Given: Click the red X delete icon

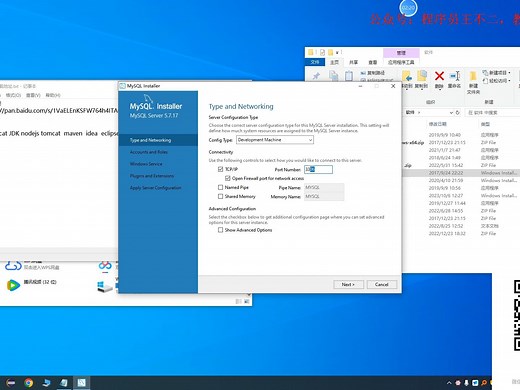Looking at the screenshot, I should (439, 76).
